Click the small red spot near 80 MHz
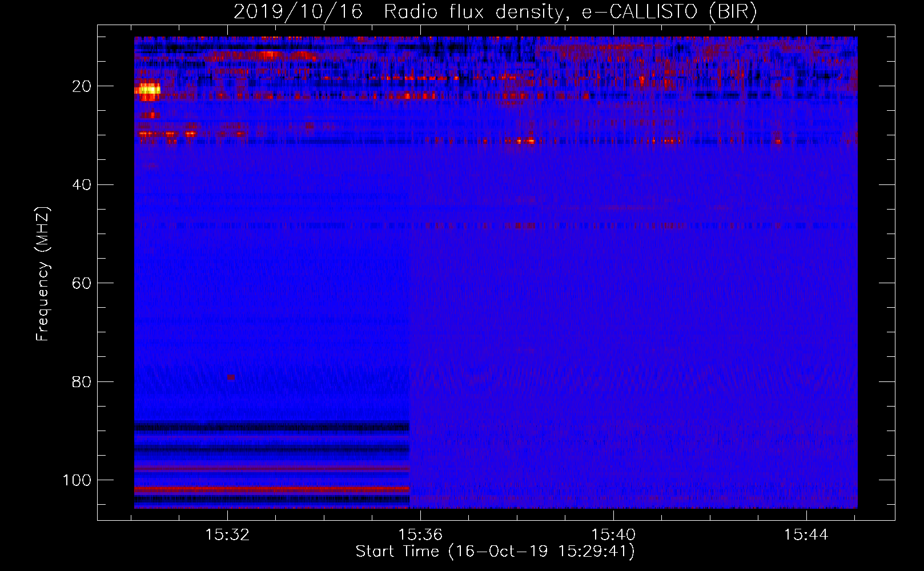The image size is (924, 571). (231, 377)
